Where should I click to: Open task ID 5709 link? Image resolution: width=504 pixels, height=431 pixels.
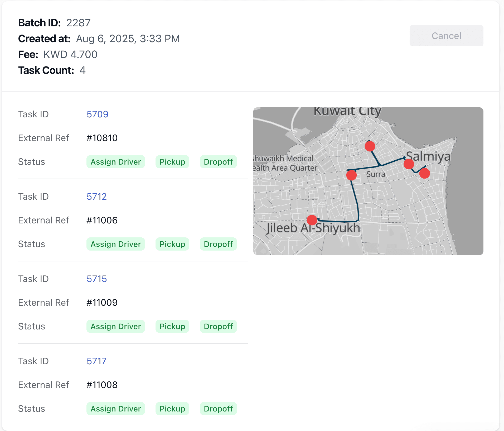pos(97,114)
